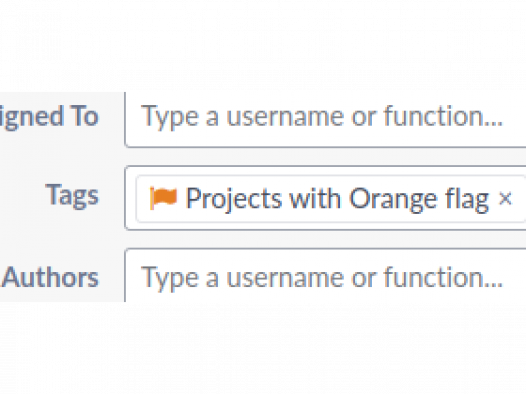Click the Projects with Orange flag text
Viewport: 526px width, 394px height.
337,200
